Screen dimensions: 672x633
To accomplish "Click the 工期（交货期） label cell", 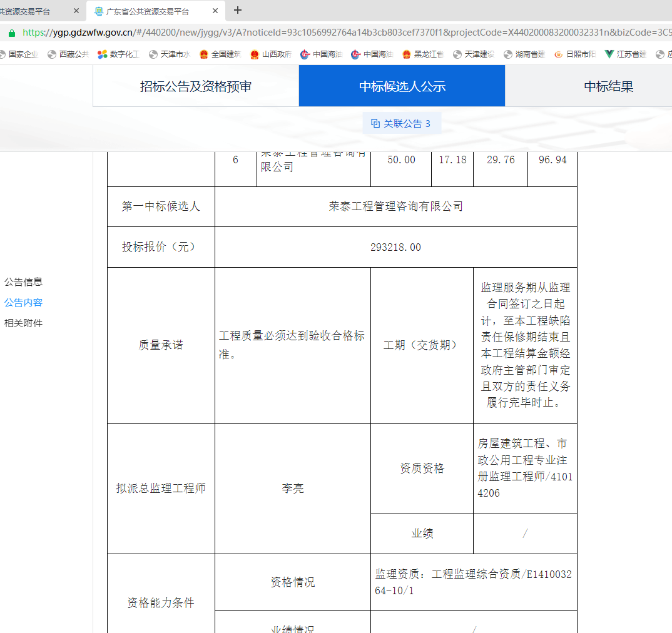I will (x=422, y=345).
